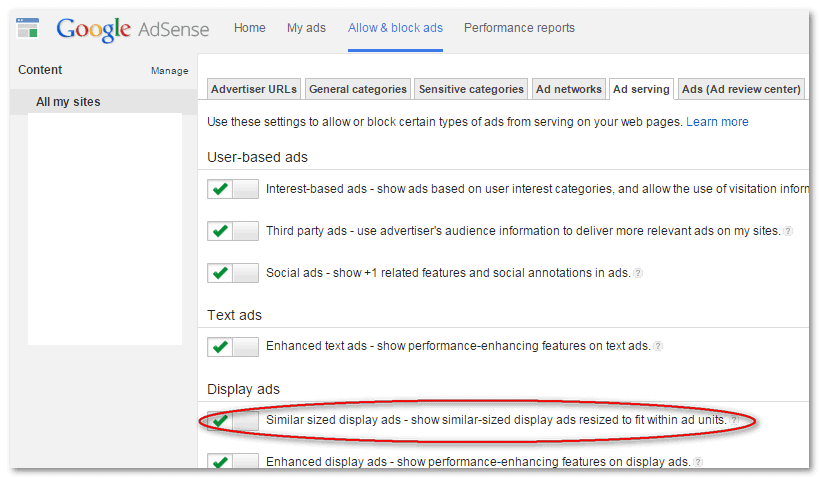
Task: Select the Ad serving tab
Action: coord(641,89)
